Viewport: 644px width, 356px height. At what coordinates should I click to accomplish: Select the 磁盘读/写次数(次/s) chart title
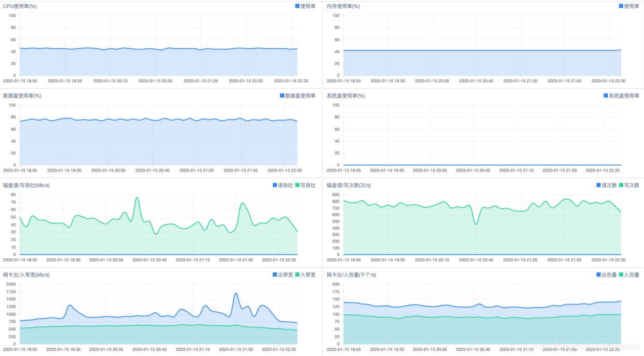point(349,185)
